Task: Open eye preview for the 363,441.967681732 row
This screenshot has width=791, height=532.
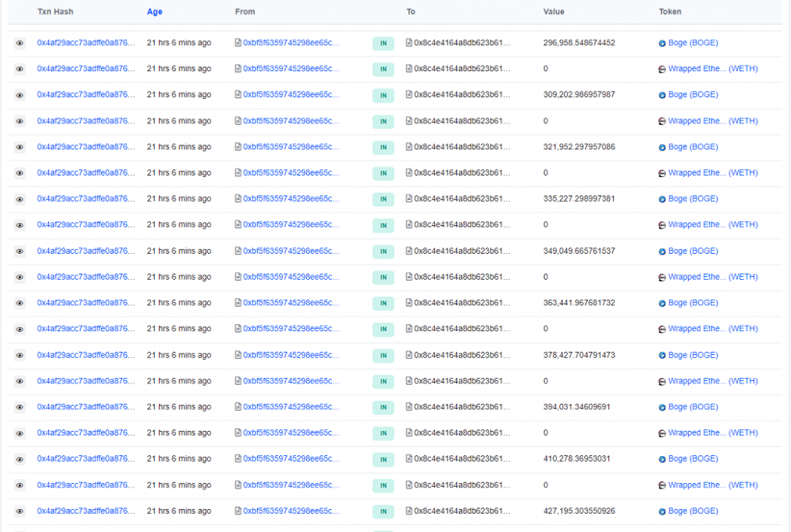Action: coord(20,303)
